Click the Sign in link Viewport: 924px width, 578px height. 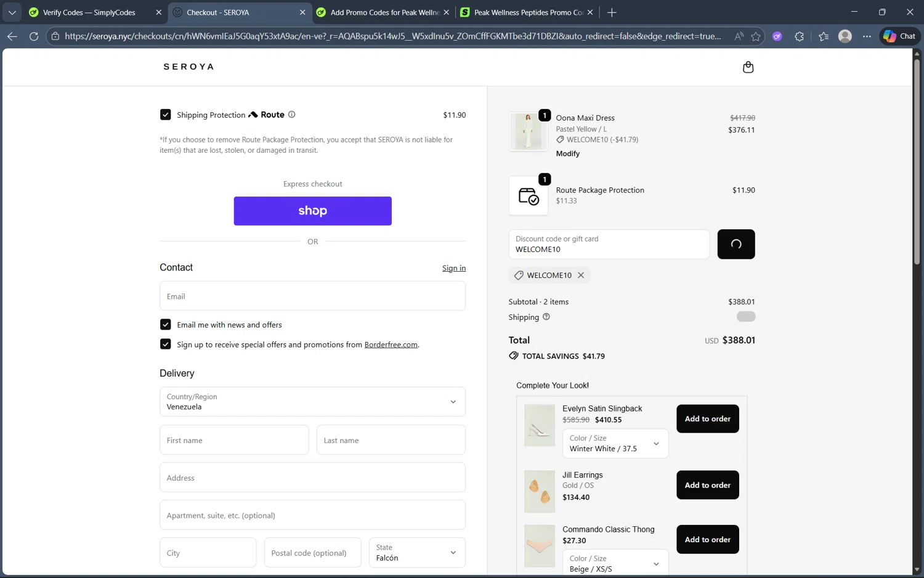(x=454, y=268)
